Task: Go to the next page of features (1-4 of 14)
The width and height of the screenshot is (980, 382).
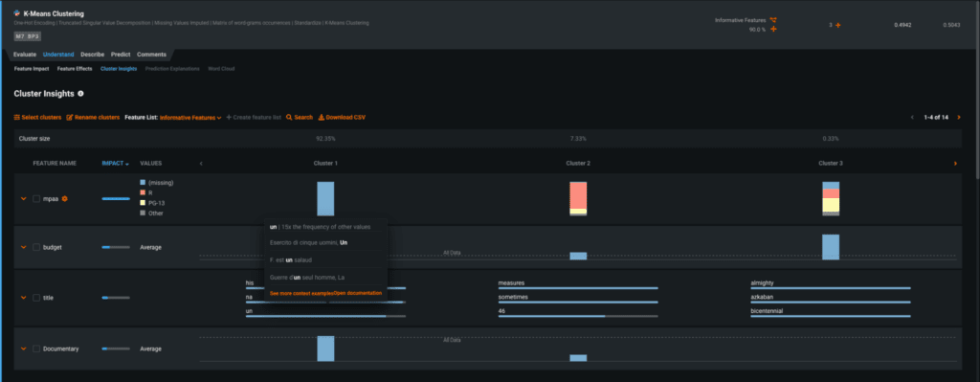Action: (x=959, y=117)
